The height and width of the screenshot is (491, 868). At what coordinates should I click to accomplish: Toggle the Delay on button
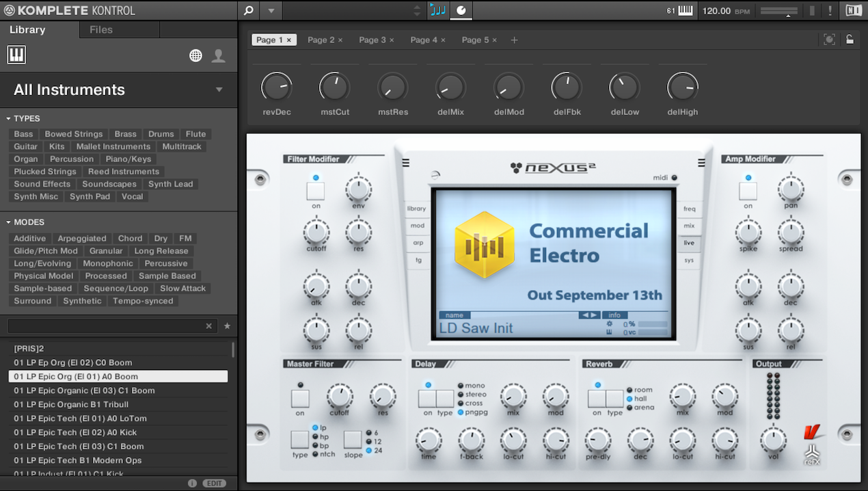coord(427,399)
